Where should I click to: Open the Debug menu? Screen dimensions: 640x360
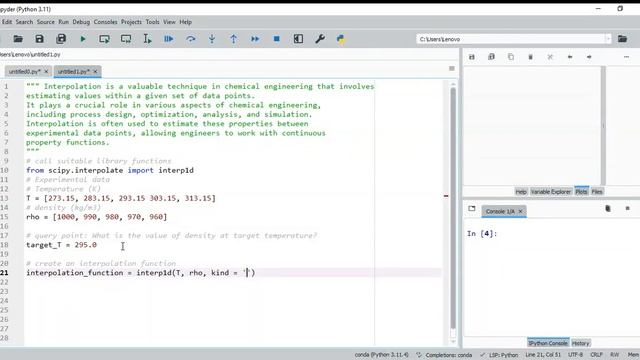point(81,22)
